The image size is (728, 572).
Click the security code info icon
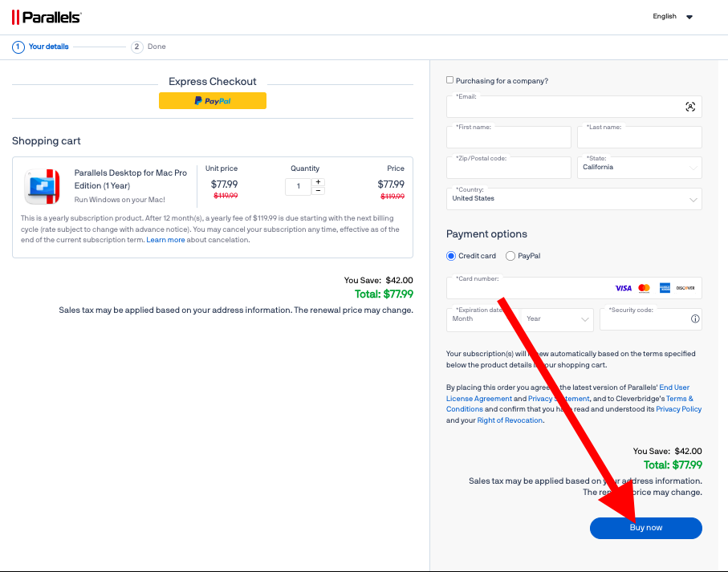click(x=695, y=319)
